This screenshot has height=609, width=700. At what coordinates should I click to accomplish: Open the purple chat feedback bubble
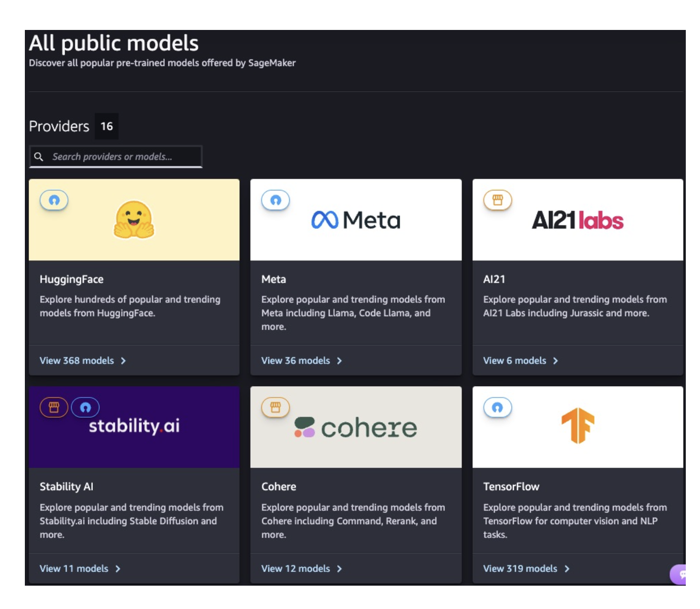(680, 574)
